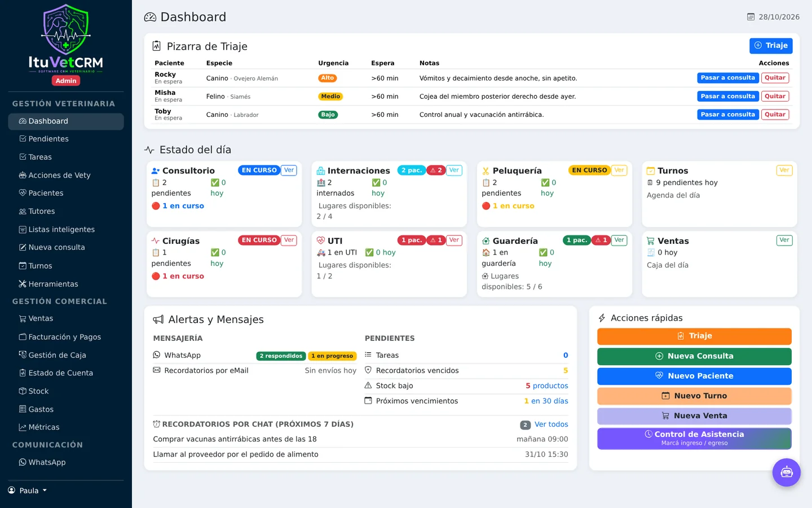Remove Misha from the triage board
This screenshot has width=812, height=508.
click(775, 97)
